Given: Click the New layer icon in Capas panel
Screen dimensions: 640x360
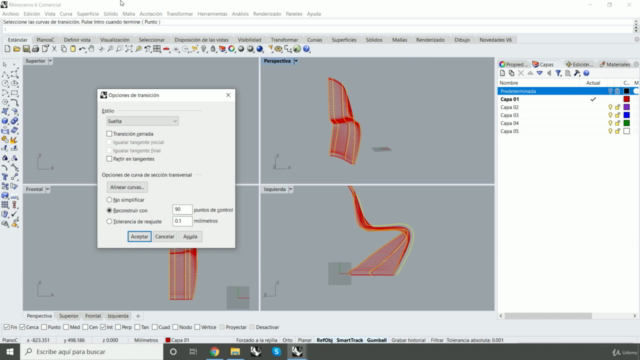Looking at the screenshot, I should pyautogui.click(x=502, y=73).
